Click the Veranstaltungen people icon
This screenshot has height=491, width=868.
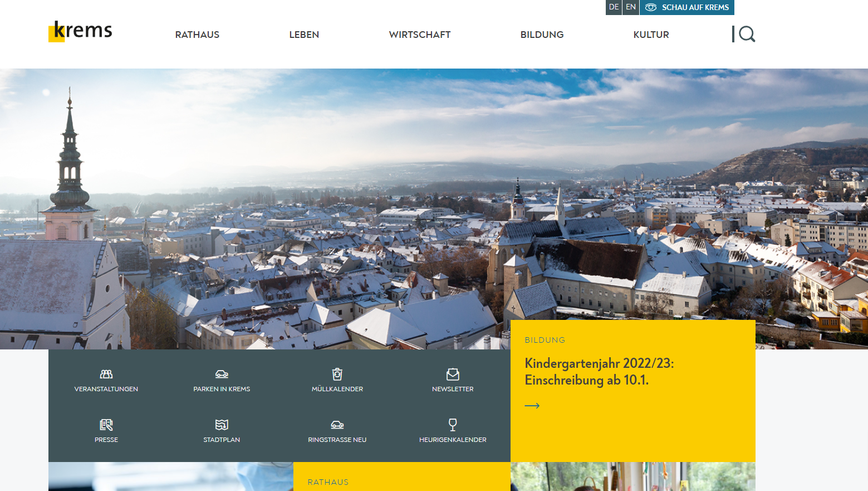(106, 374)
